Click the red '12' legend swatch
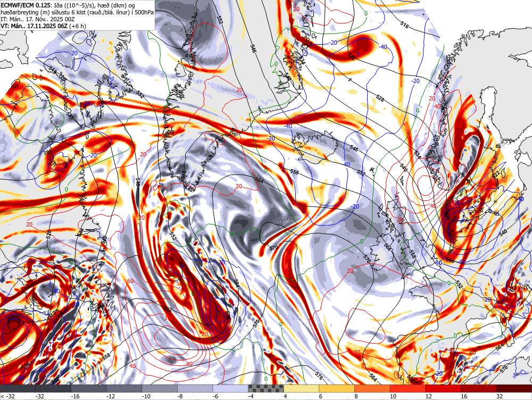 (443, 388)
